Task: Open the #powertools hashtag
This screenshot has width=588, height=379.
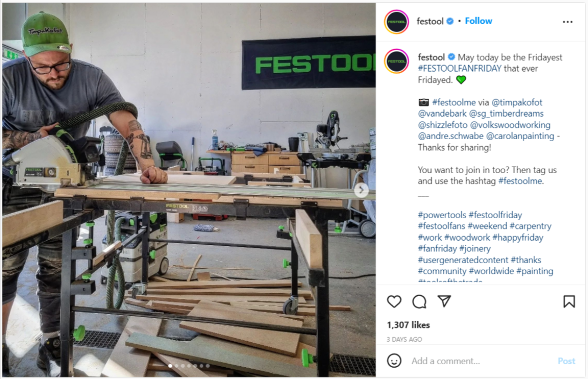Action: click(442, 215)
